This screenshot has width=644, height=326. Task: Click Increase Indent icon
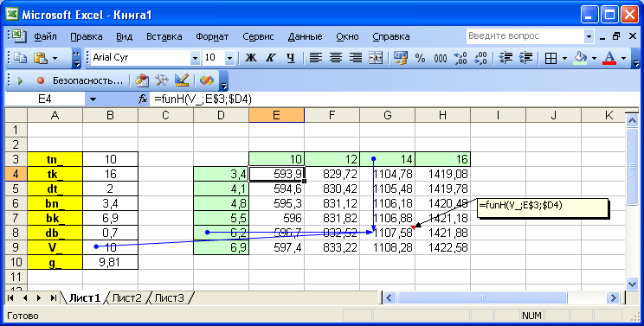(x=525, y=58)
